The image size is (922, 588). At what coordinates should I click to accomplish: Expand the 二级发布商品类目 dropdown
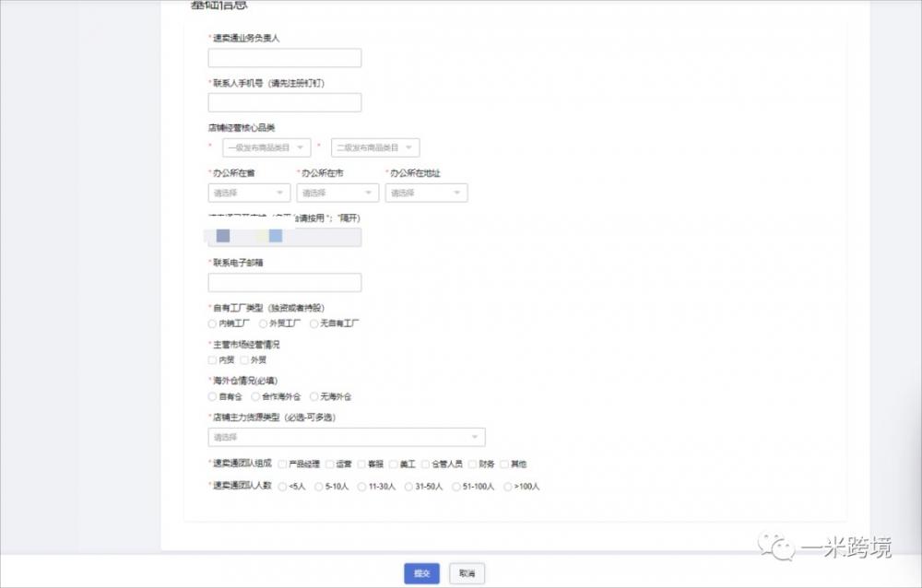[374, 147]
